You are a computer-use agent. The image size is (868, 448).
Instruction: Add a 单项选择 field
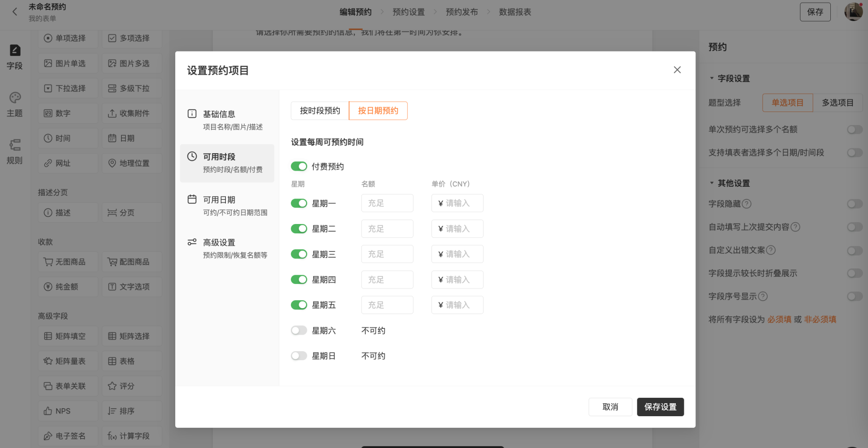pyautogui.click(x=68, y=39)
